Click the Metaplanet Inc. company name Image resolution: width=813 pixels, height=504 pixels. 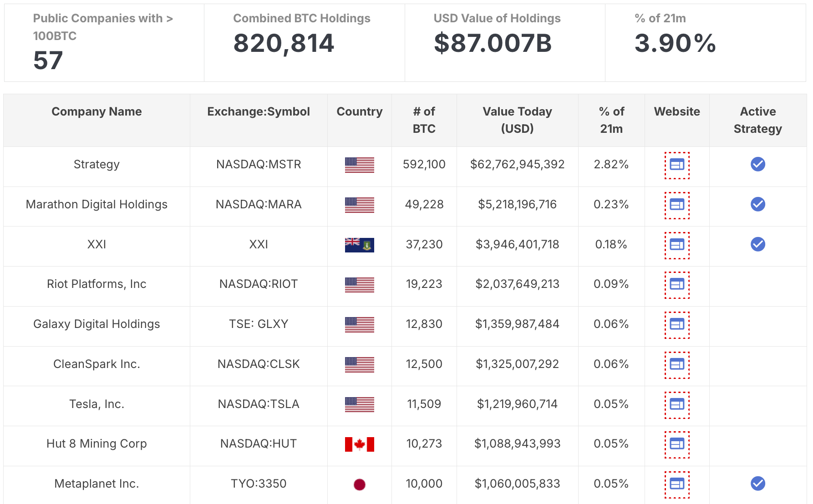tap(97, 484)
